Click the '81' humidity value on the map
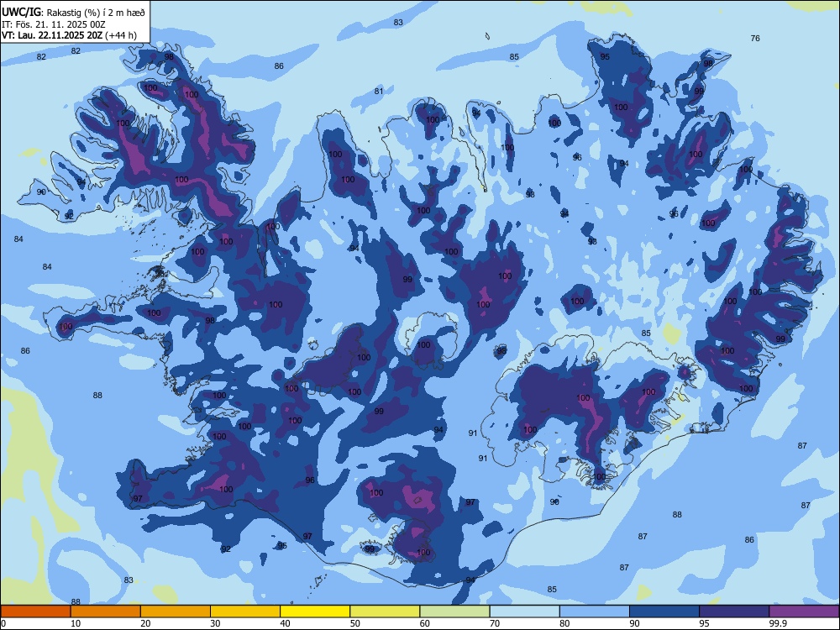Screen dimensions: 840x630 tap(380, 91)
